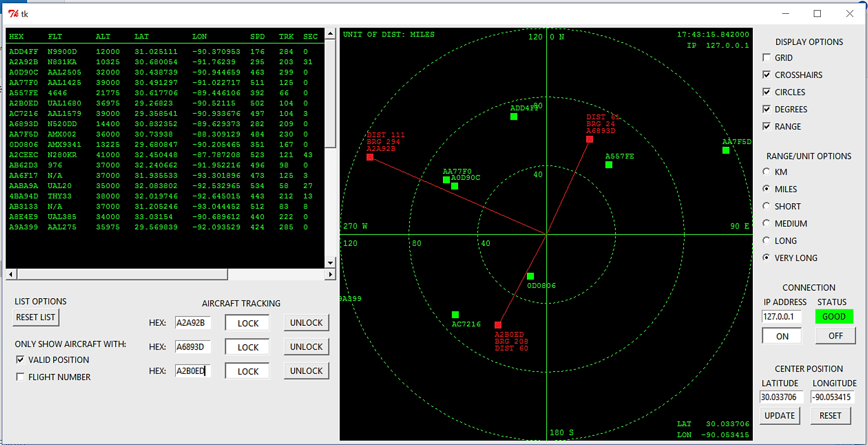Click the horizontal scrollbar left arrow
The height and width of the screenshot is (445, 868).
(11, 274)
